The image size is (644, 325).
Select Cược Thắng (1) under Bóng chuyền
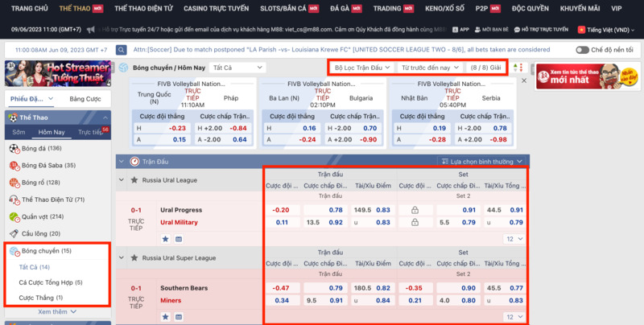coord(41,298)
